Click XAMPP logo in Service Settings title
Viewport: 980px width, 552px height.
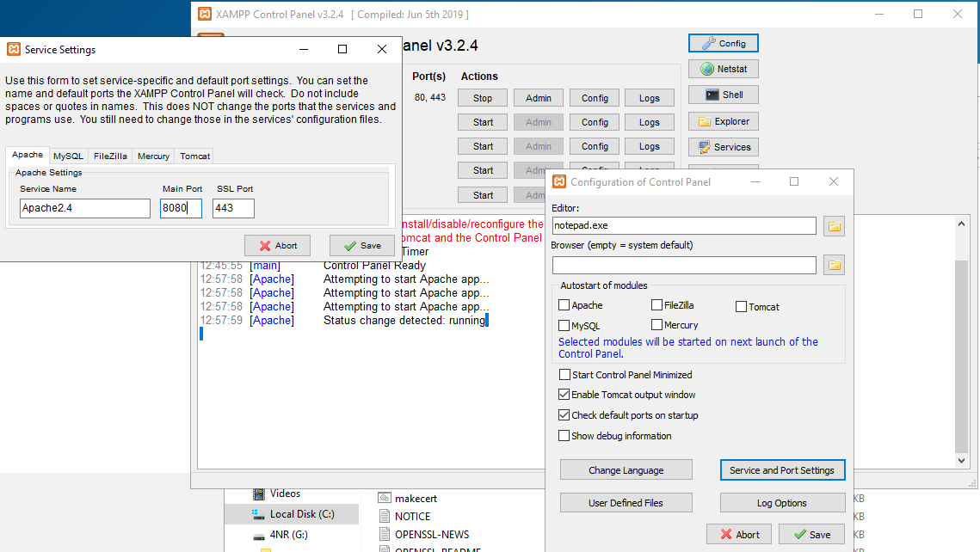pyautogui.click(x=14, y=49)
